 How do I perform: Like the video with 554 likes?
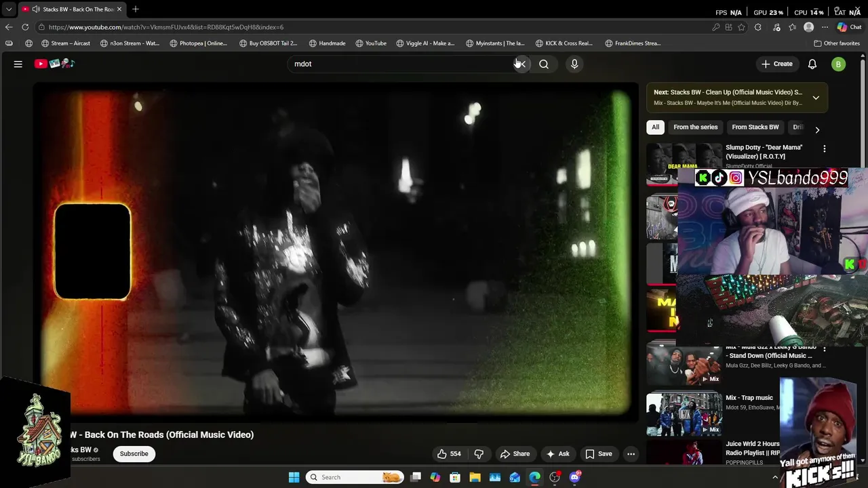[x=449, y=454]
